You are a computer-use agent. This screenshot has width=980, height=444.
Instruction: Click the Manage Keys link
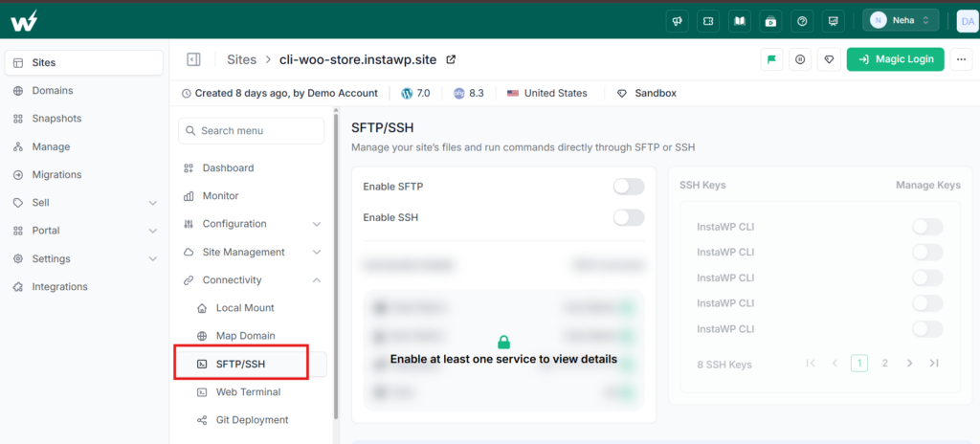[x=927, y=185]
